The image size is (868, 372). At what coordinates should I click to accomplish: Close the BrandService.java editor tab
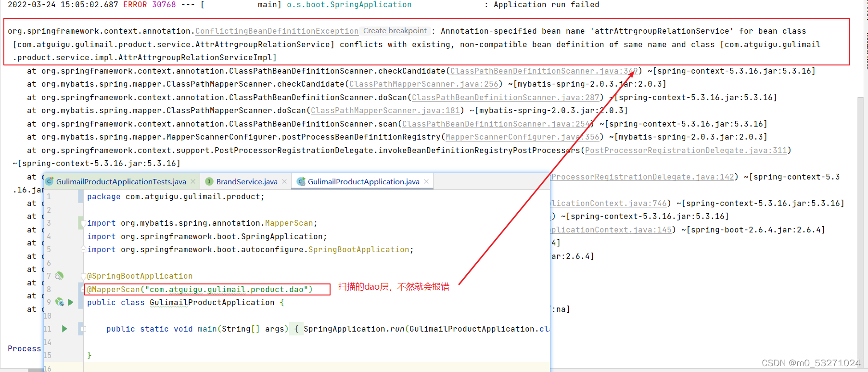pos(284,181)
